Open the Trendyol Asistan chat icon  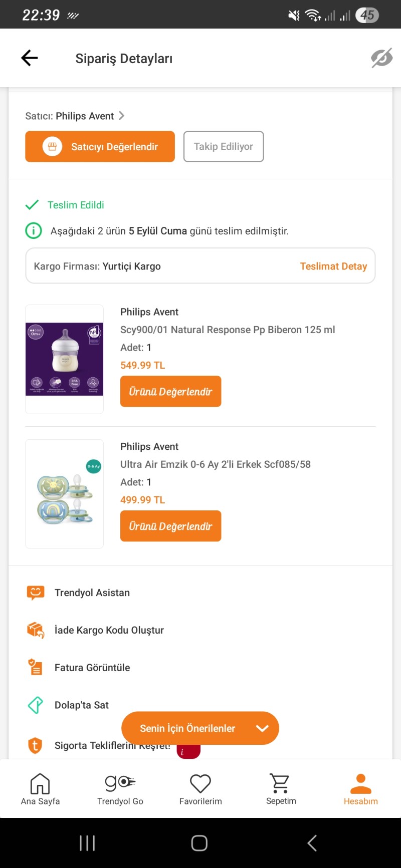(36, 593)
